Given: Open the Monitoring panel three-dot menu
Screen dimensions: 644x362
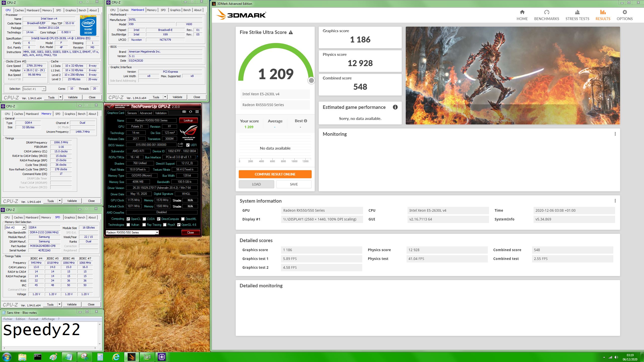Looking at the screenshot, I should (x=615, y=134).
